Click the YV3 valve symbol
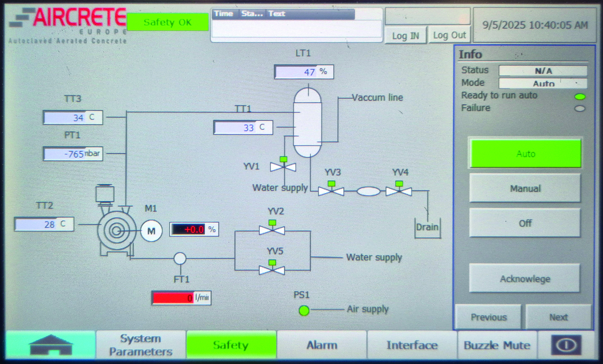 coord(331,191)
